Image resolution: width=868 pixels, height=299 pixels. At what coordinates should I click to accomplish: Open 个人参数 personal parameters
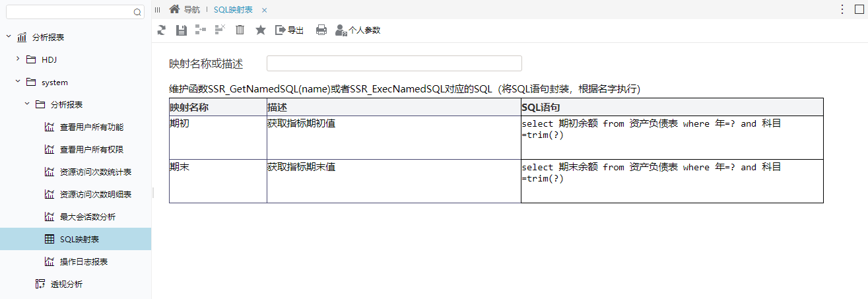pyautogui.click(x=358, y=30)
